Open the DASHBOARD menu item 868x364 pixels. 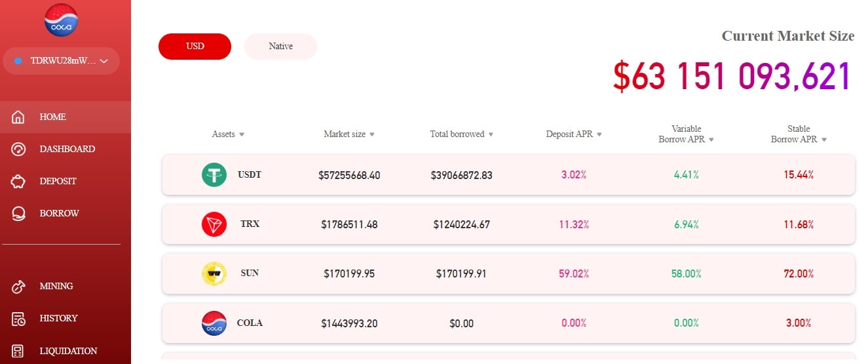click(66, 150)
